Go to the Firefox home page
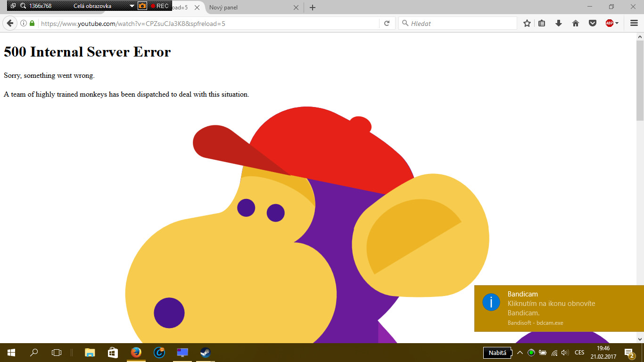 click(576, 23)
